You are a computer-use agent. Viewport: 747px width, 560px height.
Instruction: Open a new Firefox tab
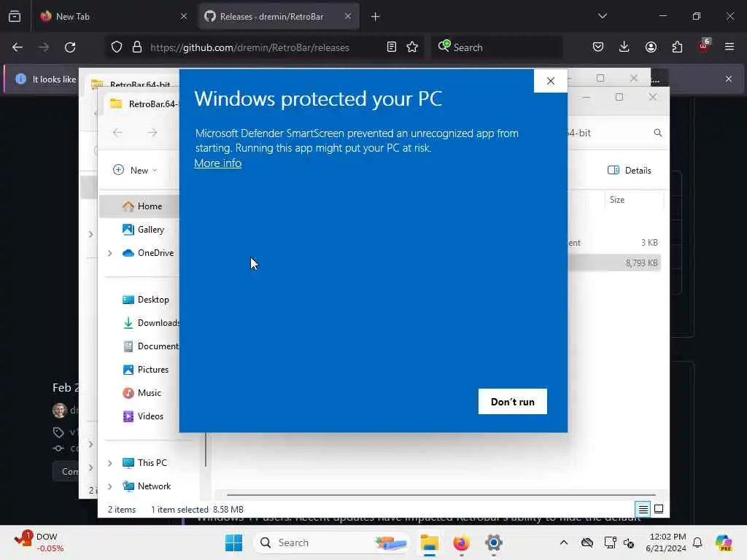pos(376,17)
